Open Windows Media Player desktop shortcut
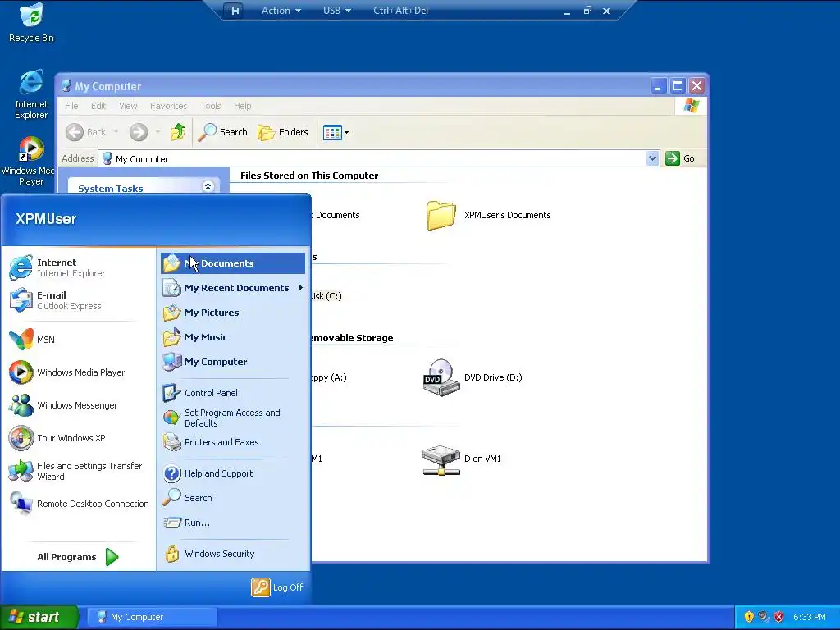The image size is (840, 630). pyautogui.click(x=30, y=161)
